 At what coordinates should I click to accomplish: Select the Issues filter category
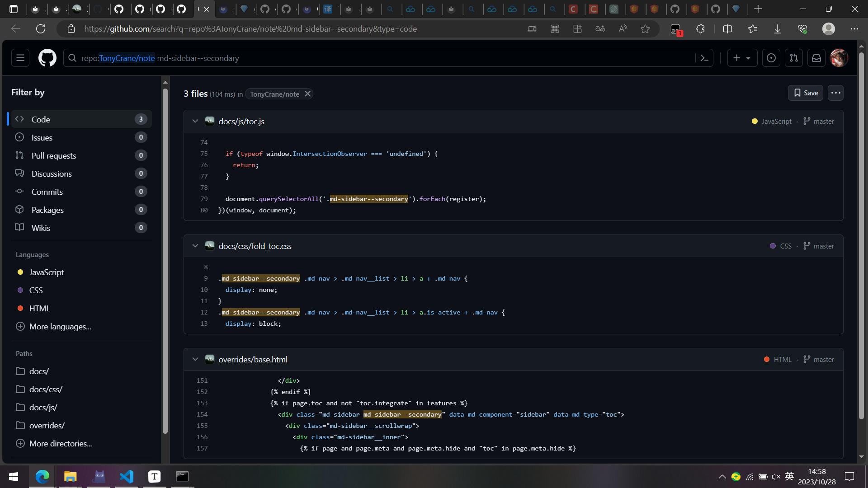42,137
